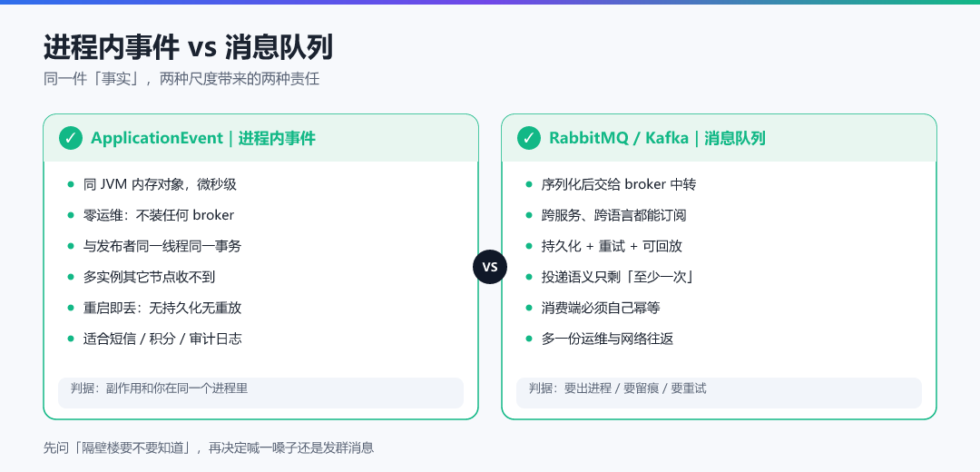
Task: Click the header ApplicationEvent | 进程内事件
Action: (203, 138)
